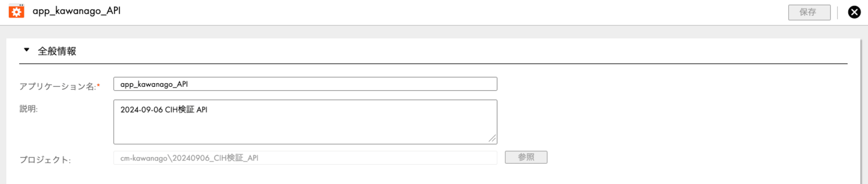Collapse the 全般情報 section triangle
This screenshot has width=868, height=184.
(26, 50)
